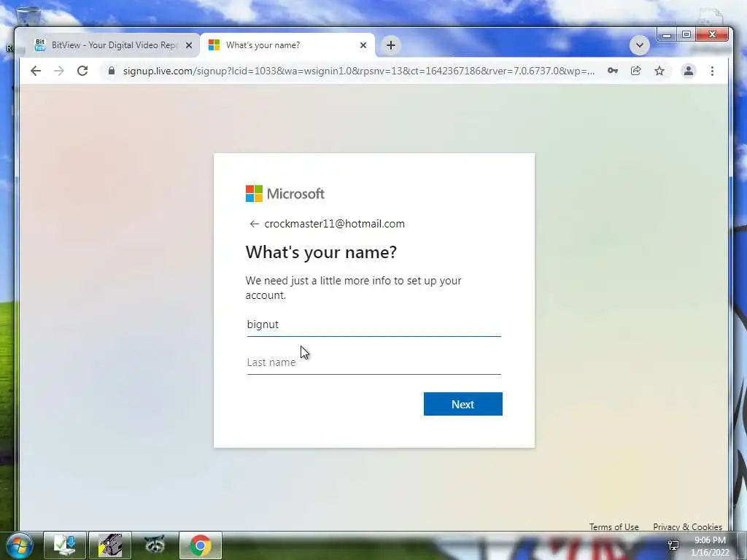747x560 pixels.
Task: Open the Recycle Bin desktop icon
Action: pos(28,15)
